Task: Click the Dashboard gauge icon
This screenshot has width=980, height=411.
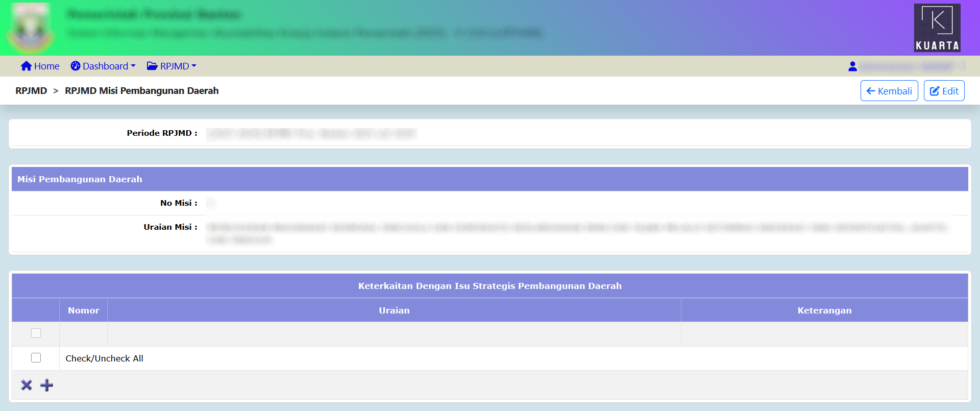Action: [x=76, y=66]
